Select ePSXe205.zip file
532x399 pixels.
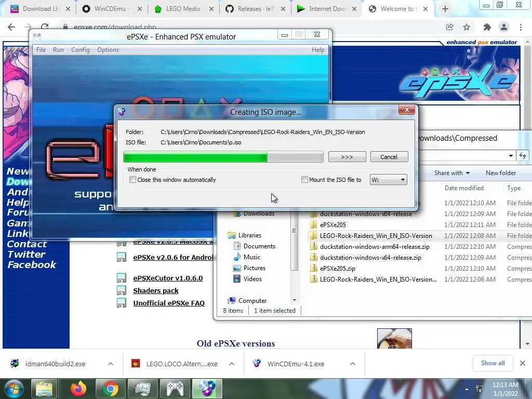[338, 269]
